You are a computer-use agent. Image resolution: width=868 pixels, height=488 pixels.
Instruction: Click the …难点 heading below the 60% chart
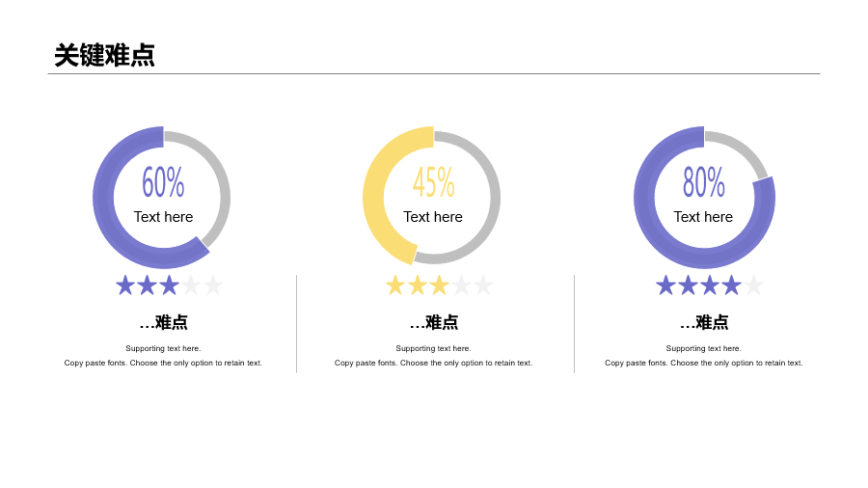click(x=163, y=322)
